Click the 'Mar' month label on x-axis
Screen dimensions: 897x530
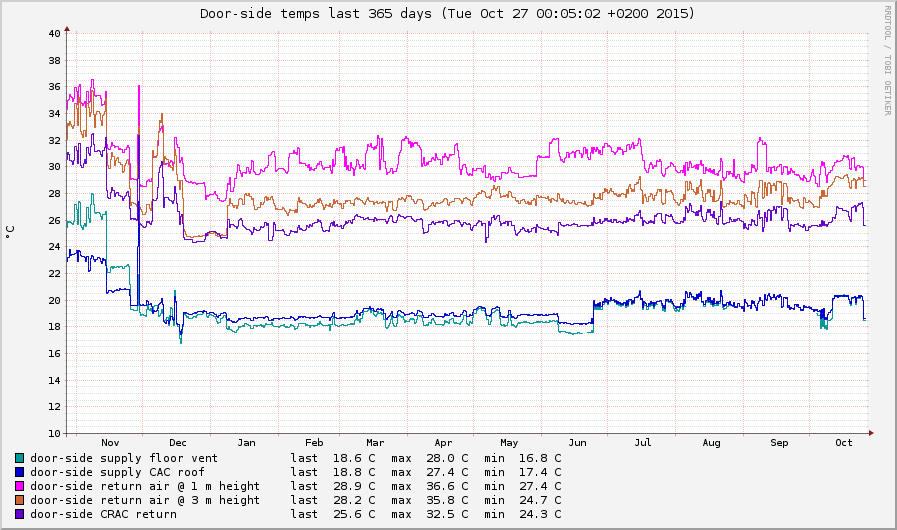click(x=375, y=443)
